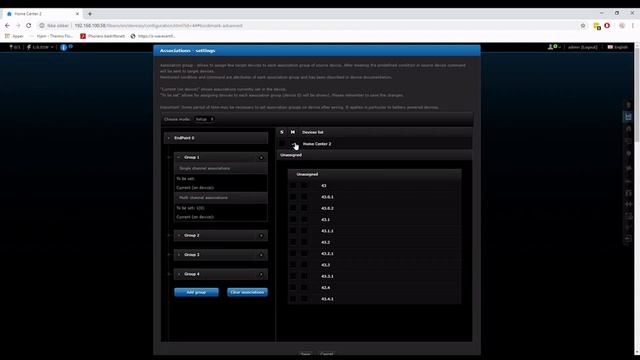Click the Clear associations button
Viewport: 640px width, 360px height.
247,292
